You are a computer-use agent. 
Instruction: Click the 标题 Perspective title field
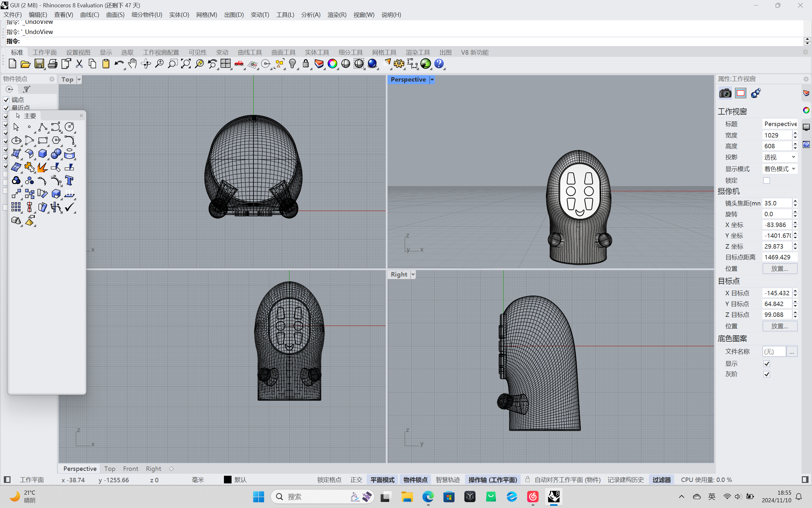pos(780,124)
